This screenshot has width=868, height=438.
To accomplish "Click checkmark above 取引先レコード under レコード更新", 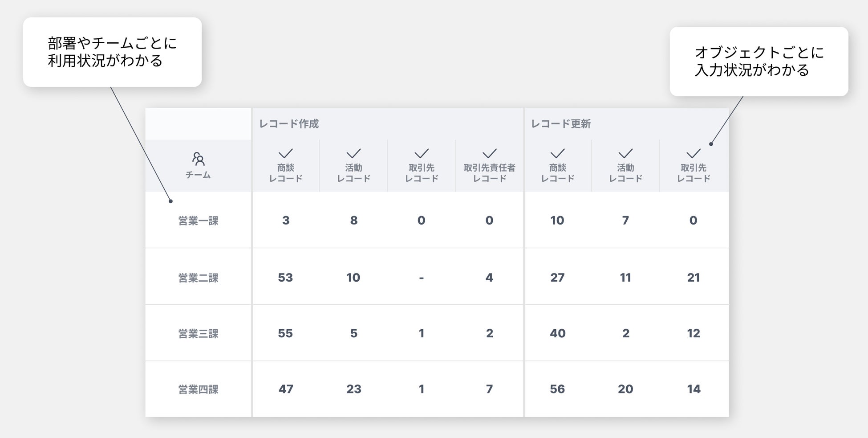I will coord(693,154).
